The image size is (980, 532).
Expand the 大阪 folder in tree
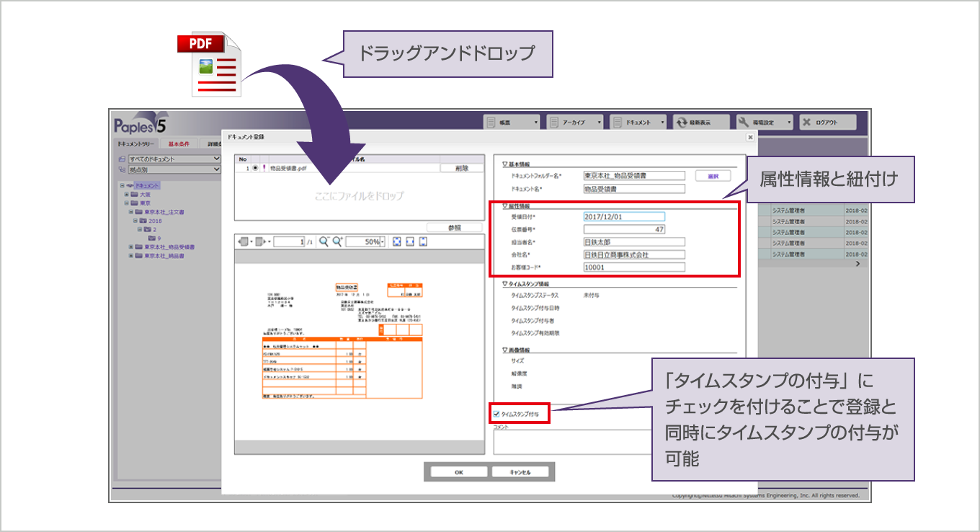click(x=127, y=195)
